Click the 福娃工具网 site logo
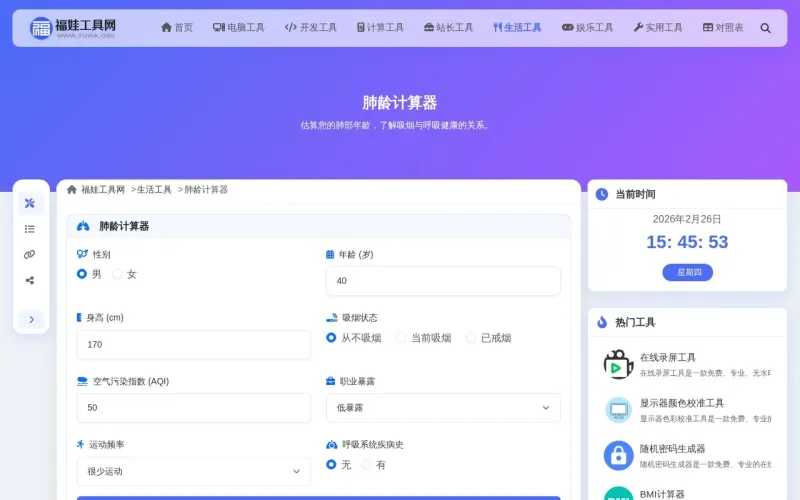800x500 pixels. click(x=73, y=28)
